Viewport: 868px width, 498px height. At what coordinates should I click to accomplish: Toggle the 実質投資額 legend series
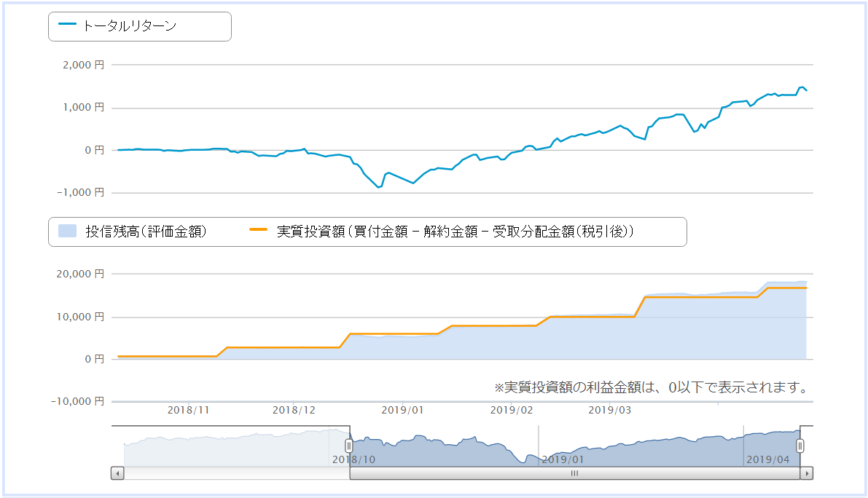click(x=441, y=232)
